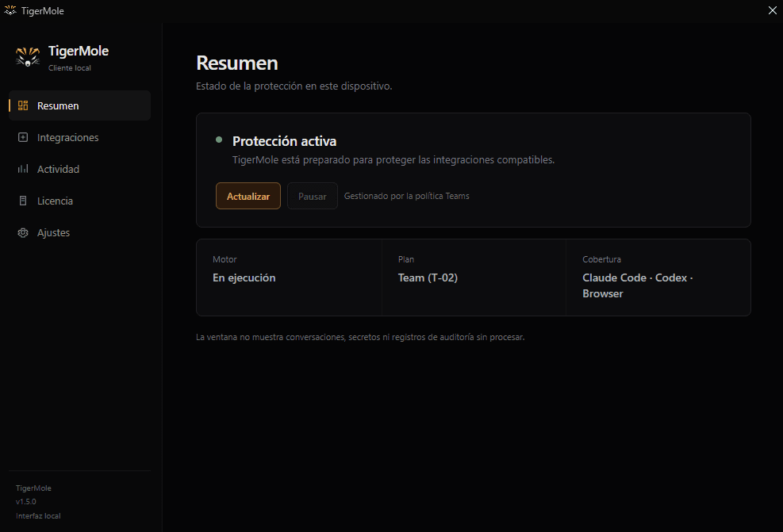This screenshot has height=532, width=783.
Task: Click the Integraciones plus-box icon
Action: (x=23, y=137)
